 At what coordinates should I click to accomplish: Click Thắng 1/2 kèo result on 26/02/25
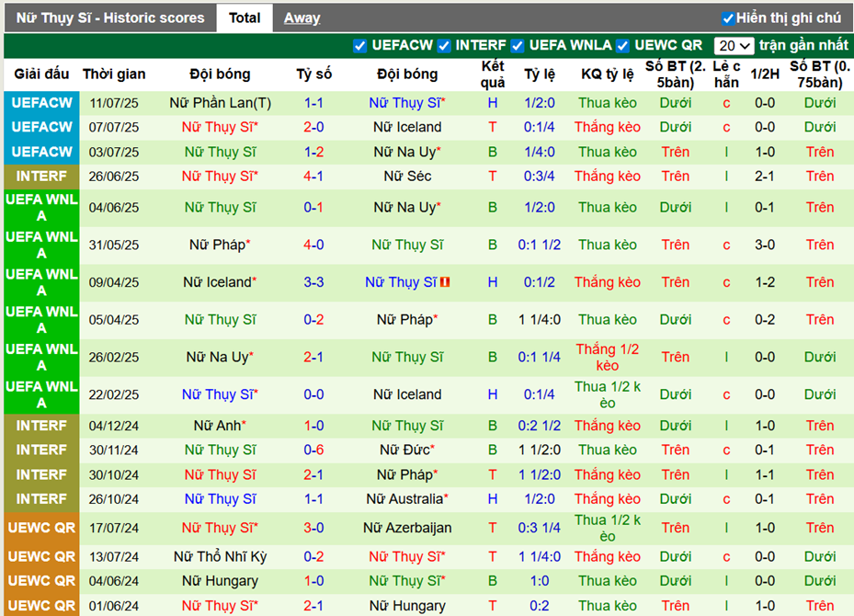point(608,358)
